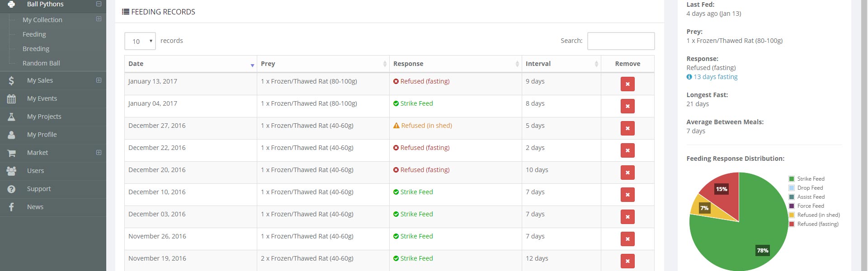Go to Random Ball in sidebar
The width and height of the screenshot is (868, 271).
41,63
